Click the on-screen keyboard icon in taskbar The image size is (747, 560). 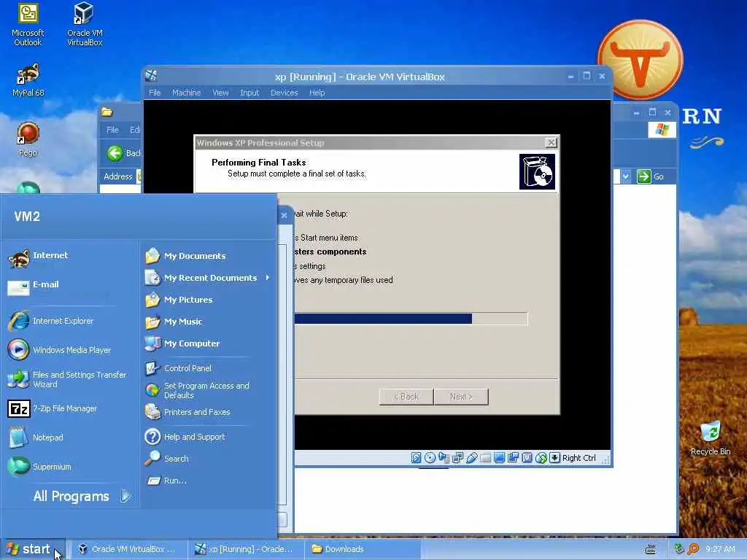point(650,550)
